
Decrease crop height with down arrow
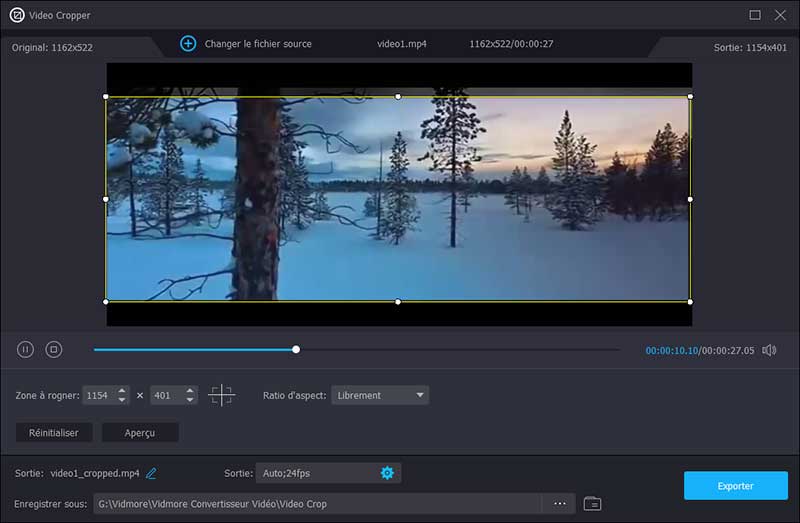(x=190, y=400)
